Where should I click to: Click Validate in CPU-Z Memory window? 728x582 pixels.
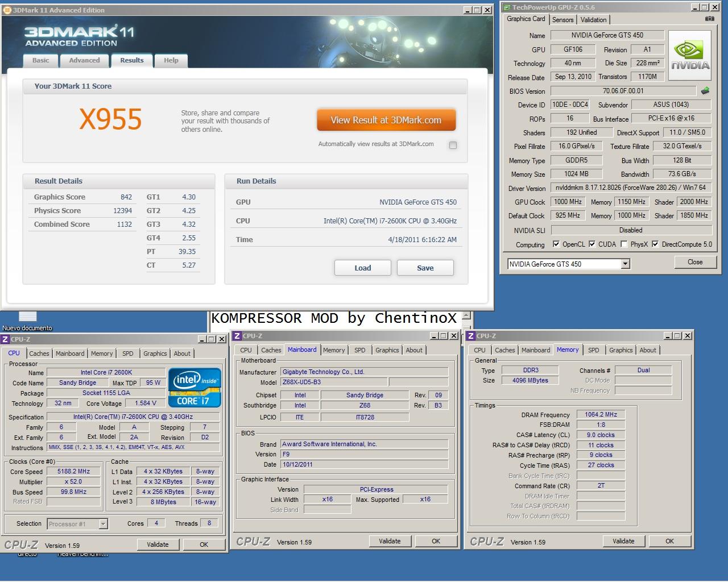pos(623,541)
